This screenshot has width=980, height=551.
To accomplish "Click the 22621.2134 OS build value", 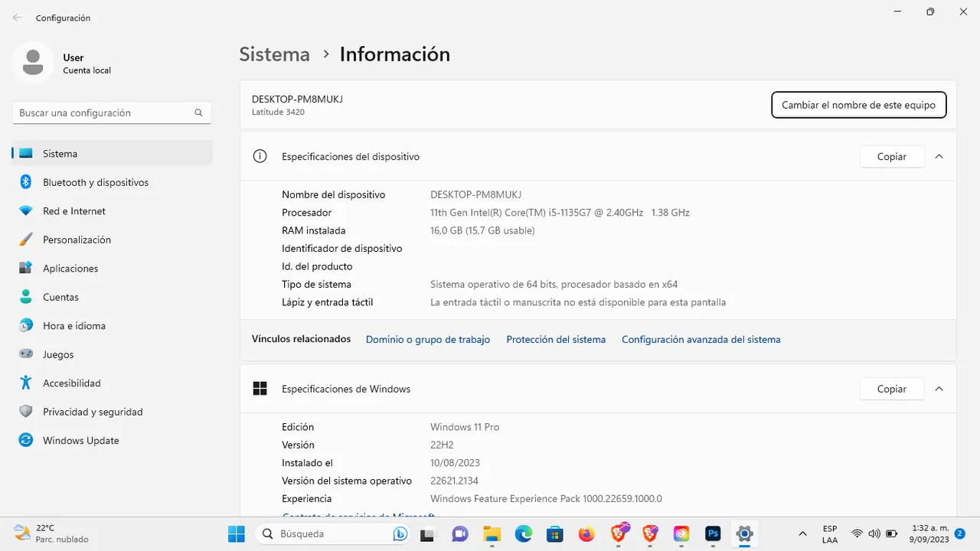I will [454, 481].
